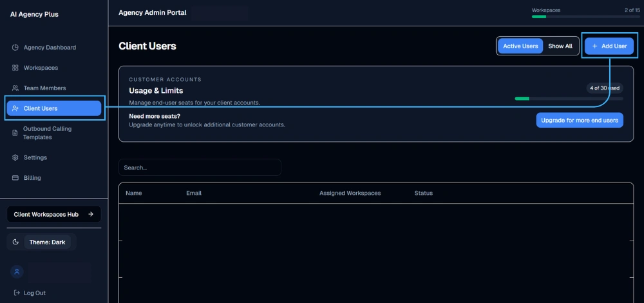Click the Workspaces usage progress bar
The image size is (644, 303).
[585, 17]
